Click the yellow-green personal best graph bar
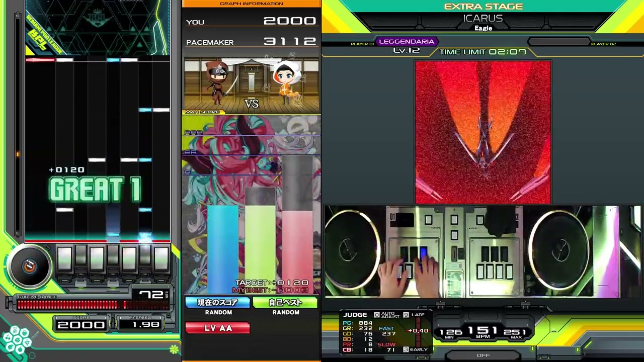644x362 pixels. pos(260,249)
